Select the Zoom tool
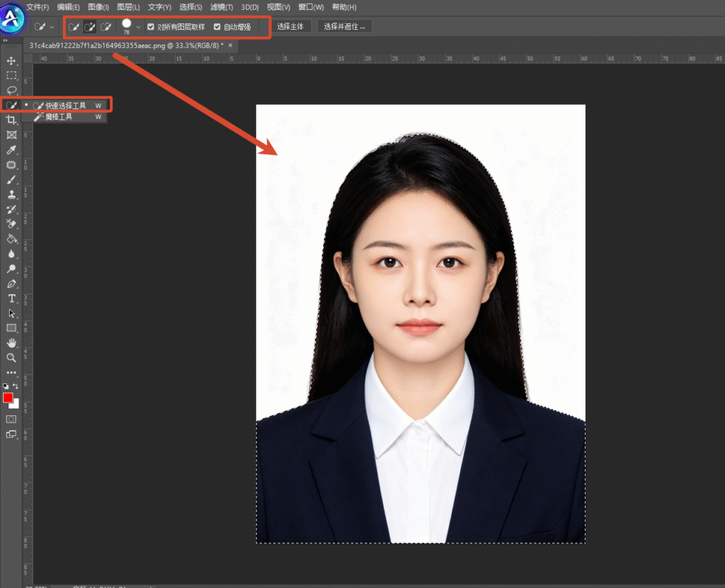725x588 pixels. coord(11,358)
